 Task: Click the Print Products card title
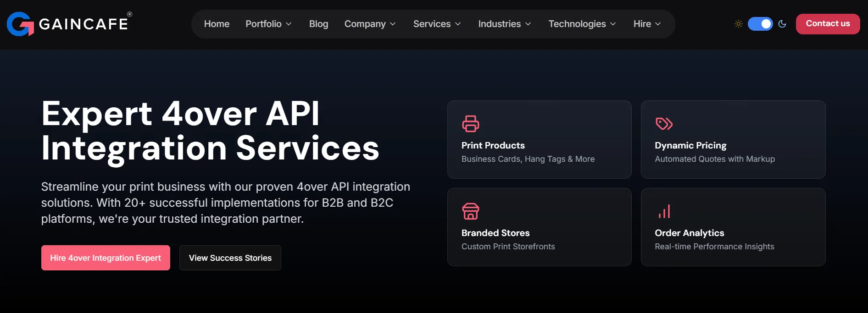coord(493,145)
